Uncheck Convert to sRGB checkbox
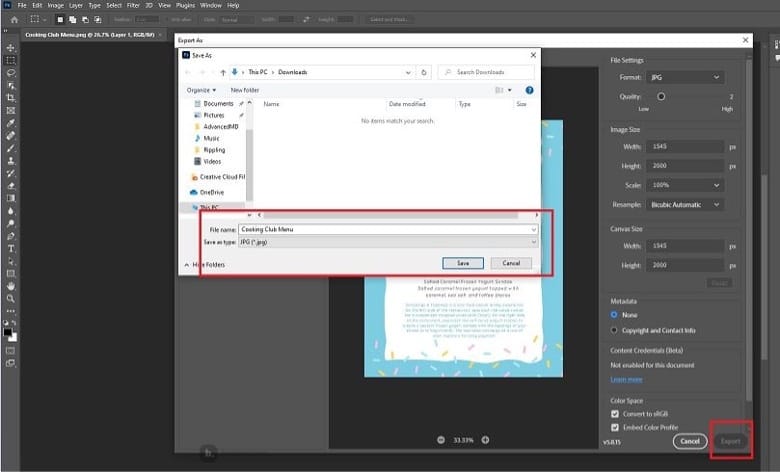780x473 pixels. pyautogui.click(x=615, y=414)
